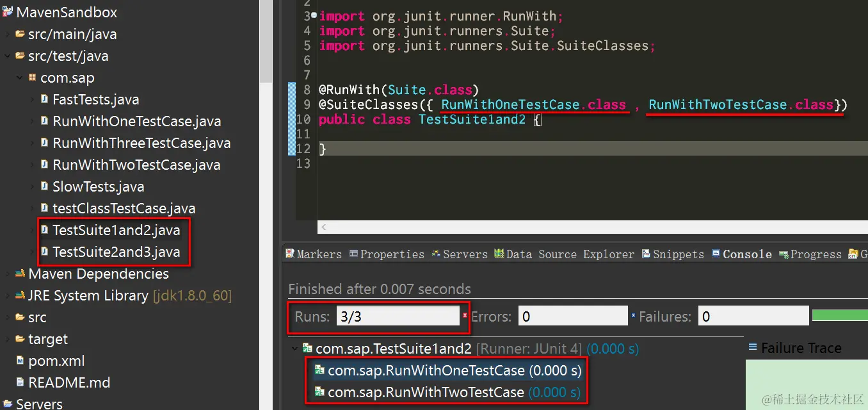Click the README.md entry in the tree
The width and height of the screenshot is (868, 410).
(x=69, y=382)
